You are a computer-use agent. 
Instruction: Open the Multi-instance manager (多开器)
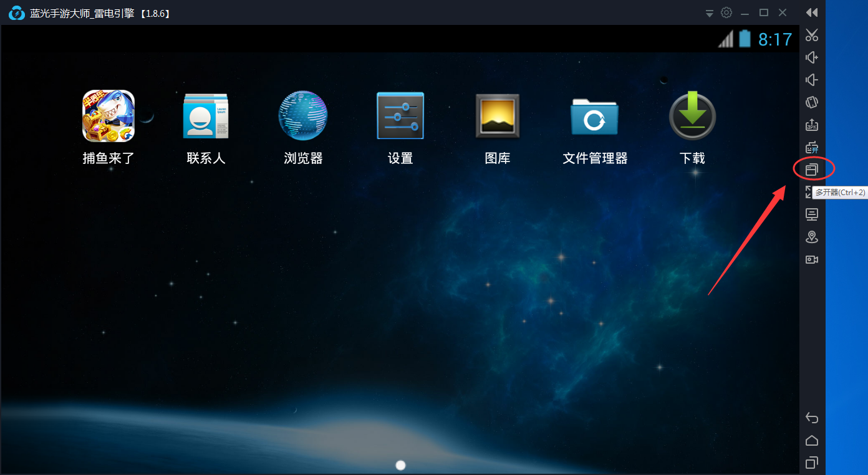tap(812, 168)
